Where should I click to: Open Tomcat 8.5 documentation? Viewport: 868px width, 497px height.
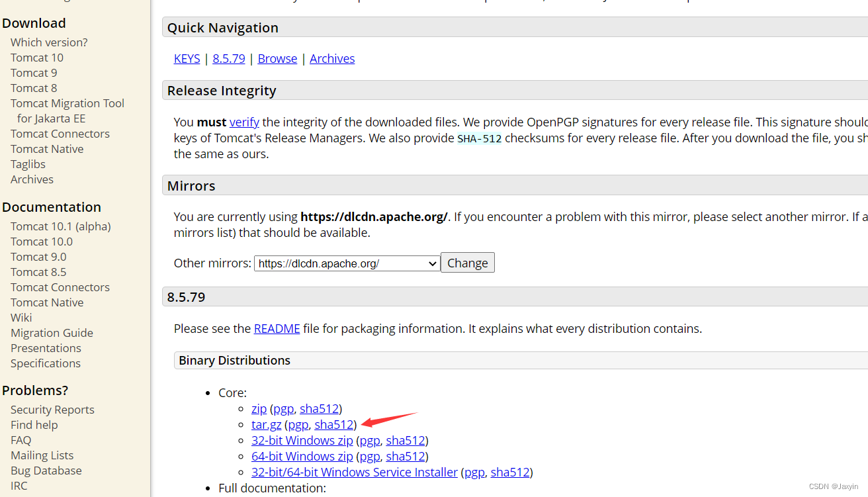[38, 272]
